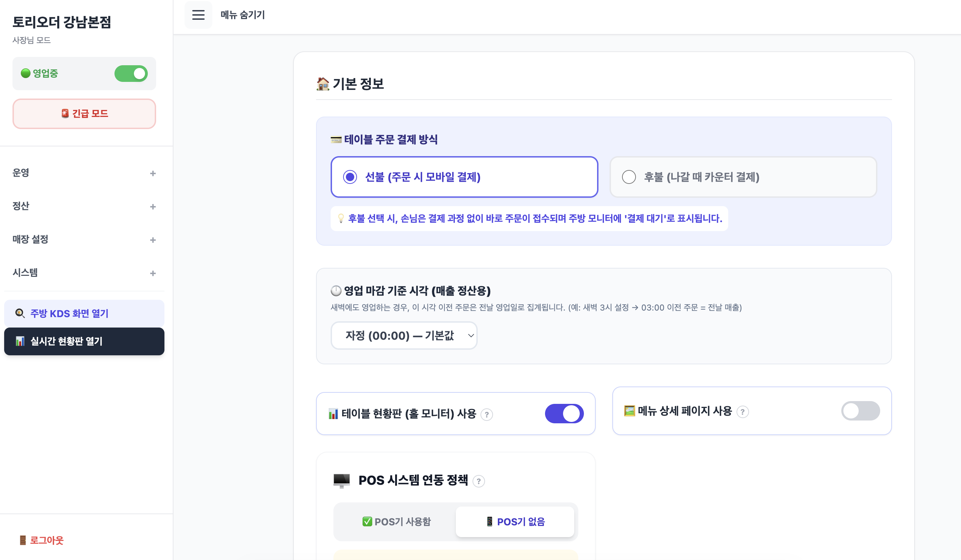The height and width of the screenshot is (560, 961).
Task: Click the lightbulb icon in the 후불 hint
Action: coord(341,218)
